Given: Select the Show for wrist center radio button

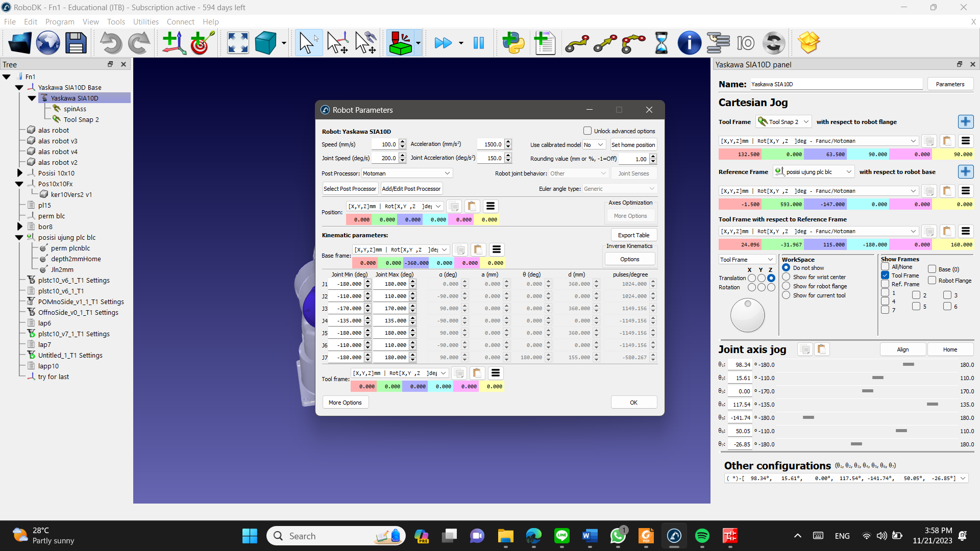Looking at the screenshot, I should pos(786,277).
